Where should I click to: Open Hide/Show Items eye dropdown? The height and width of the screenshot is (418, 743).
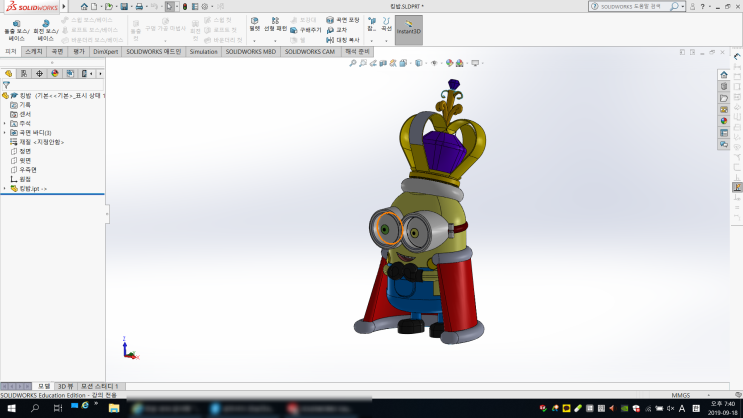coord(434,63)
